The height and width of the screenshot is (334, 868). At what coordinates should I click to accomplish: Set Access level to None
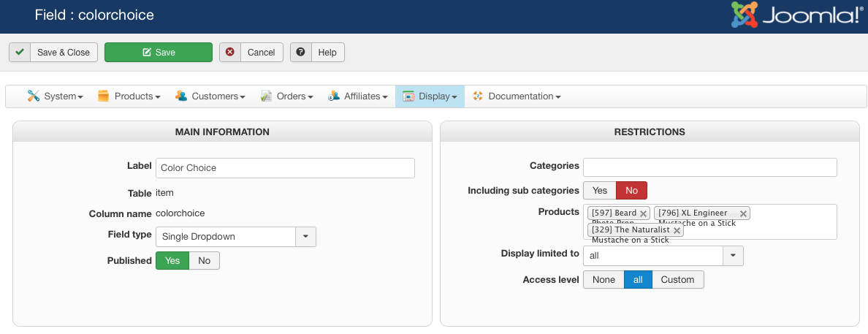(x=604, y=280)
